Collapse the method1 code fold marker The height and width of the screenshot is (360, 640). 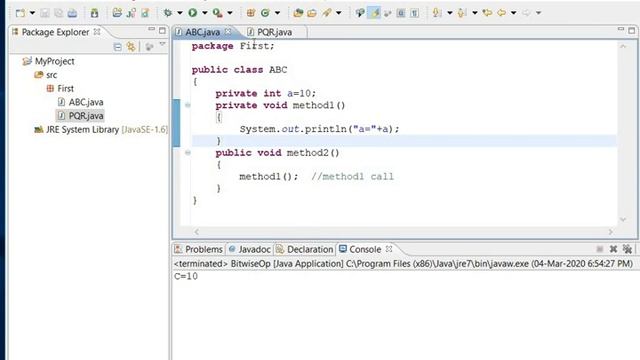tap(188, 105)
